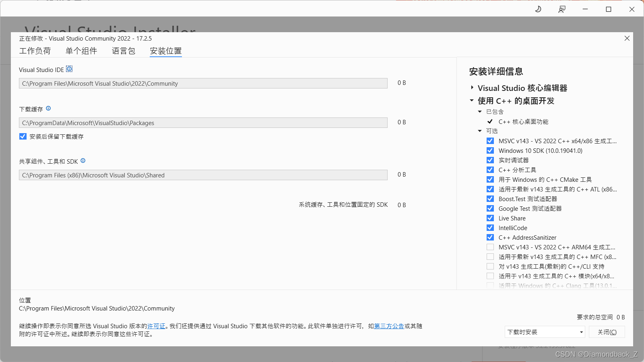Uncheck Boost.Test 测试适配器
The width and height of the screenshot is (644, 362).
[x=490, y=199]
